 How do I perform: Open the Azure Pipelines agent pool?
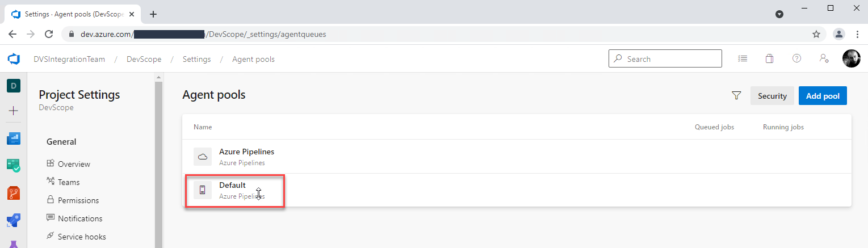click(x=246, y=152)
